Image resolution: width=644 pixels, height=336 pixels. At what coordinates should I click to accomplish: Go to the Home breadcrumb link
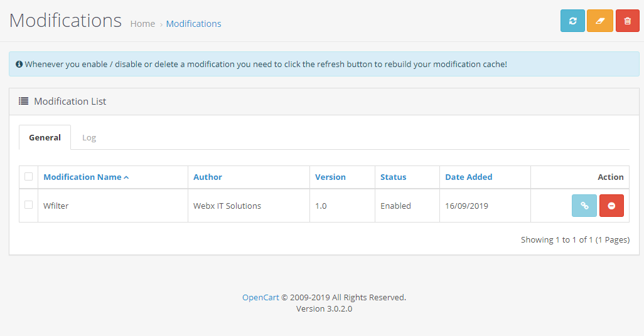point(142,24)
